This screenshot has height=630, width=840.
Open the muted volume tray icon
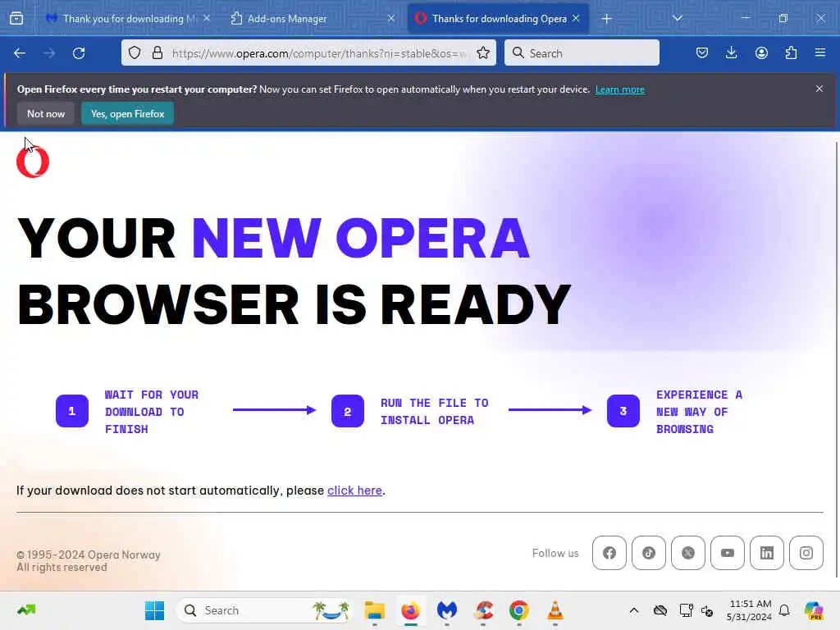pyautogui.click(x=707, y=610)
